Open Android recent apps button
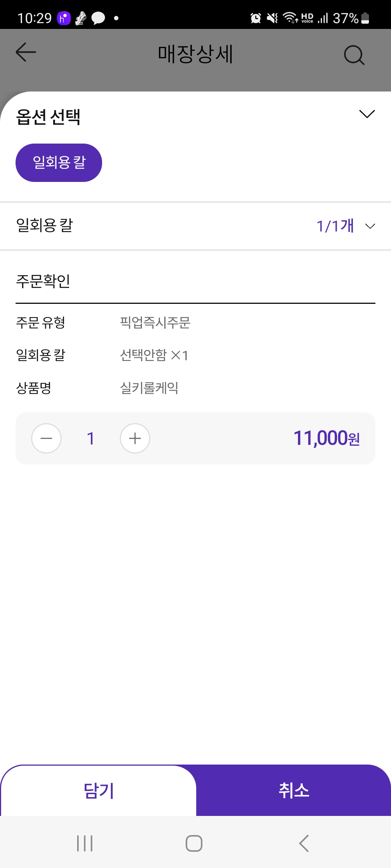 85,843
